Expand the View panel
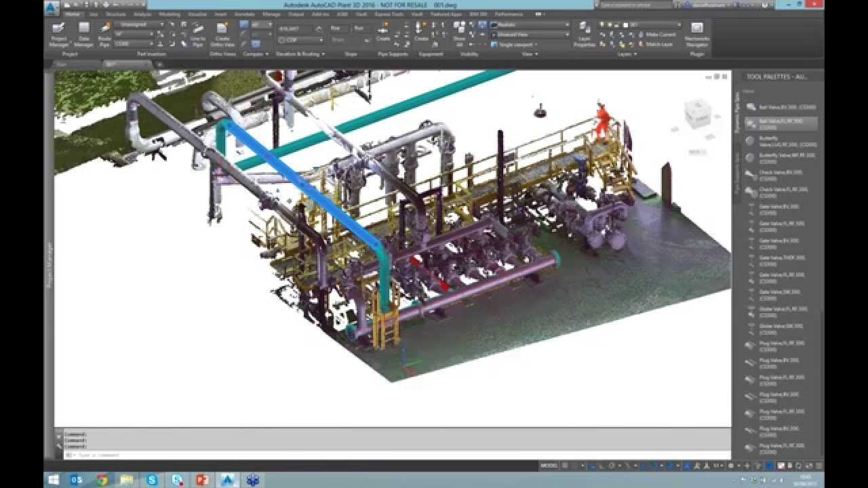This screenshot has width=868, height=488. [530, 54]
